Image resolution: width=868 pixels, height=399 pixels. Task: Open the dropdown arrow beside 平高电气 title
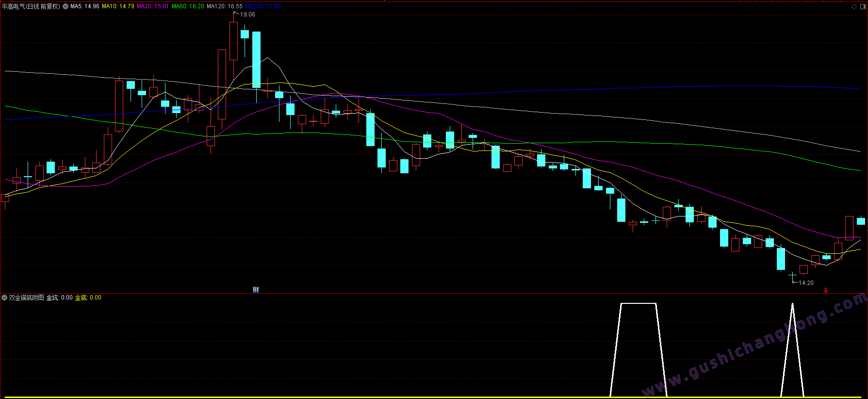(x=66, y=6)
